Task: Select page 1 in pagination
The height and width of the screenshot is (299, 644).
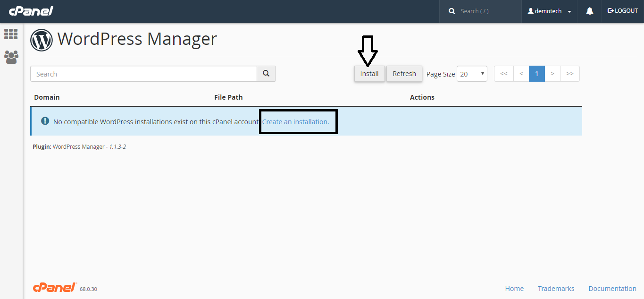Action: (x=537, y=74)
